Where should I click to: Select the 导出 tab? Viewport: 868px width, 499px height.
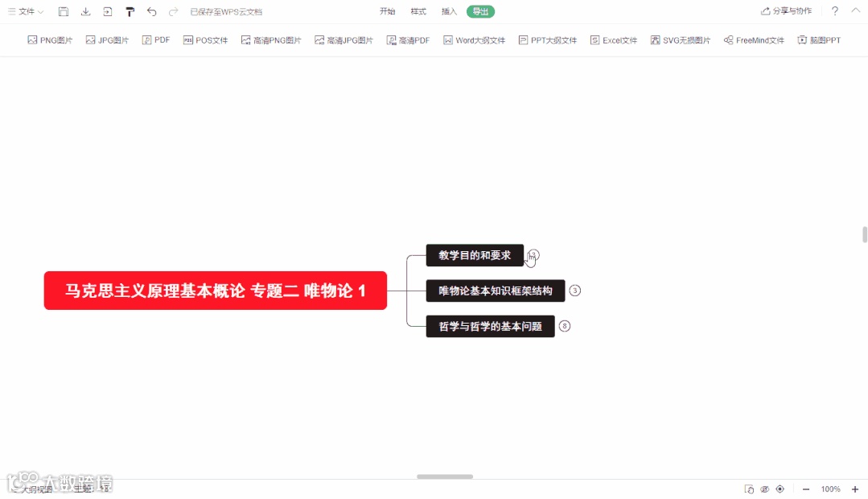pos(480,11)
